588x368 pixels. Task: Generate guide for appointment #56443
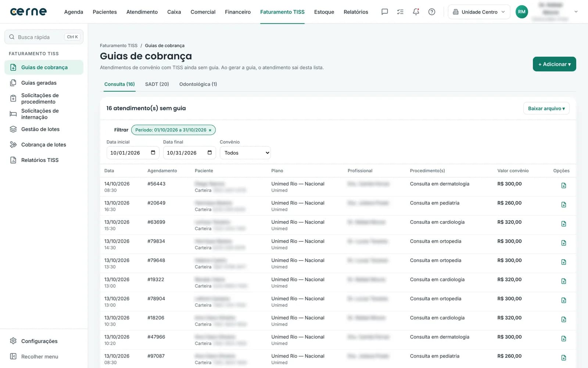tap(563, 185)
